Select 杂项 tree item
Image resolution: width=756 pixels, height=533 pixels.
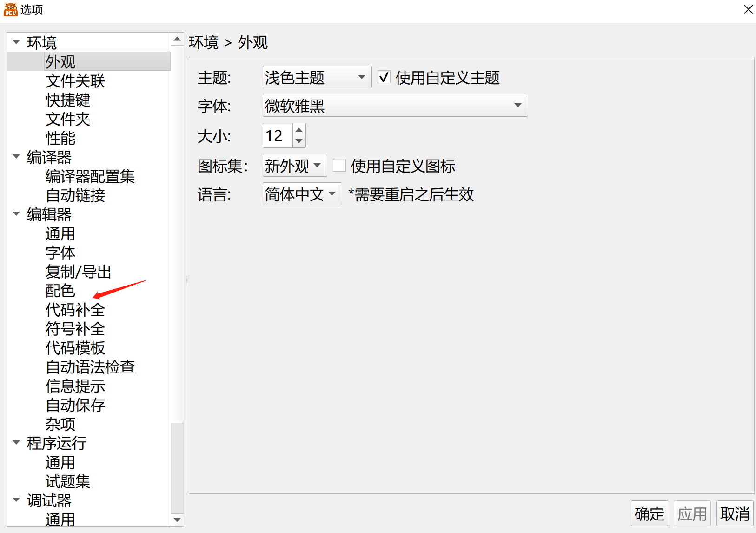(x=60, y=424)
